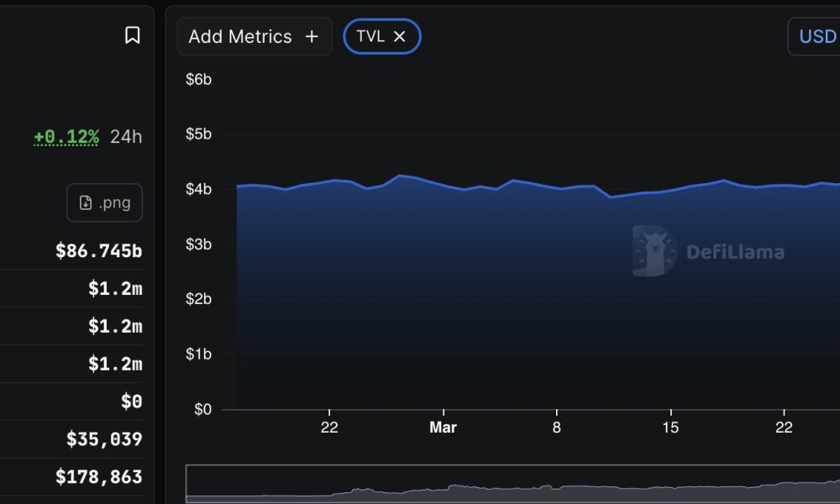This screenshot has width=840, height=504.
Task: Click the bottom timeline range brush
Action: [512, 486]
